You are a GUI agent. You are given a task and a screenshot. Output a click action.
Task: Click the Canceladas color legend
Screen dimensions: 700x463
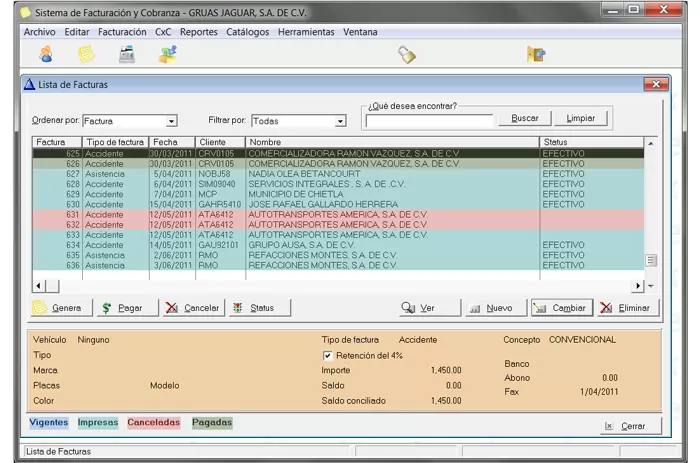(154, 422)
